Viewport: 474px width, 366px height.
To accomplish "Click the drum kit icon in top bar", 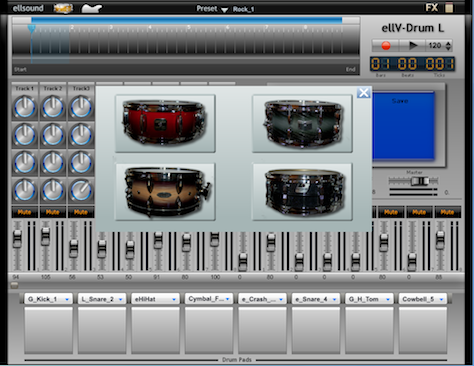I will pos(63,8).
